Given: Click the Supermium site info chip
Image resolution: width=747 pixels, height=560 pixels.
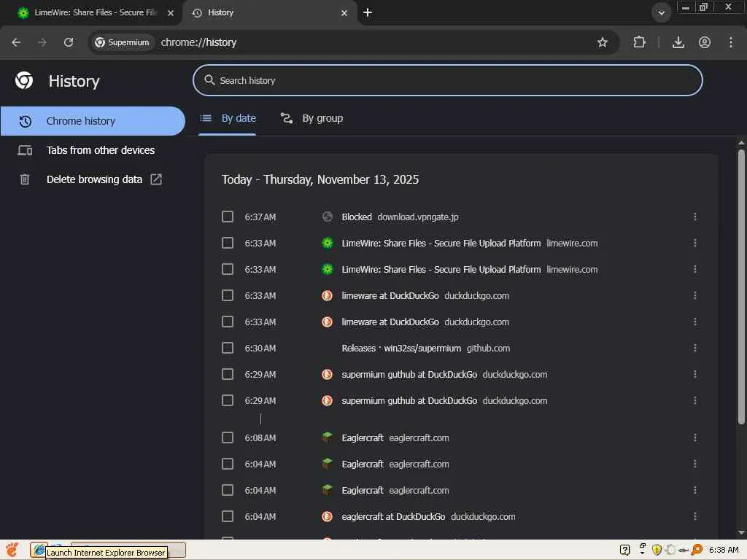Looking at the screenshot, I should point(122,42).
